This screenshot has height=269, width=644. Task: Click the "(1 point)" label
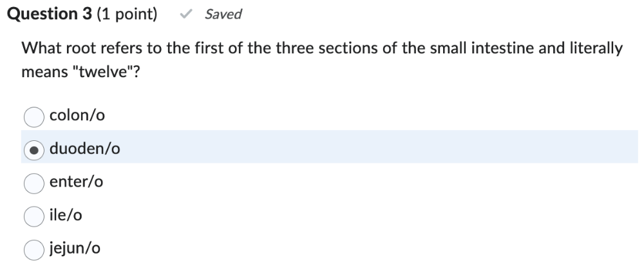pyautogui.click(x=127, y=14)
